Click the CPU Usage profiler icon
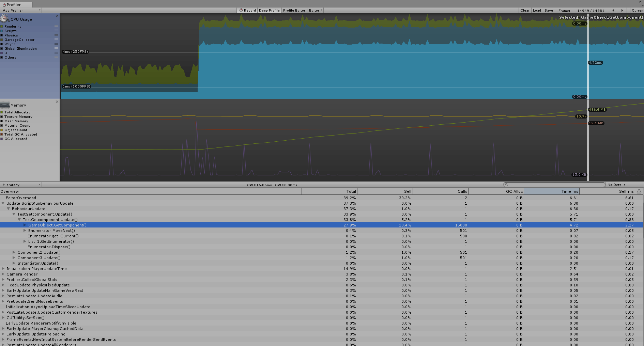Viewport: 644px width, 346px height. (x=5, y=19)
